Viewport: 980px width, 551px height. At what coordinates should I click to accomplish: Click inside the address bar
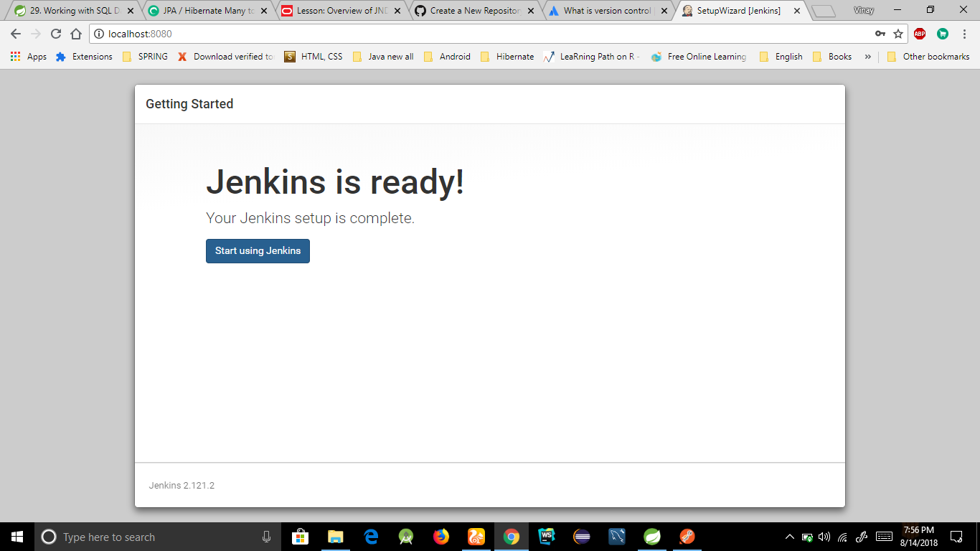287,33
